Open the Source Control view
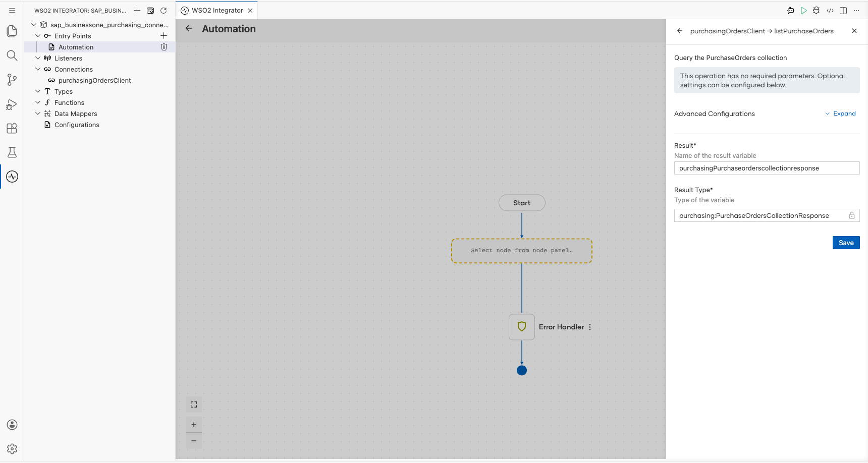The image size is (868, 463). (12, 80)
